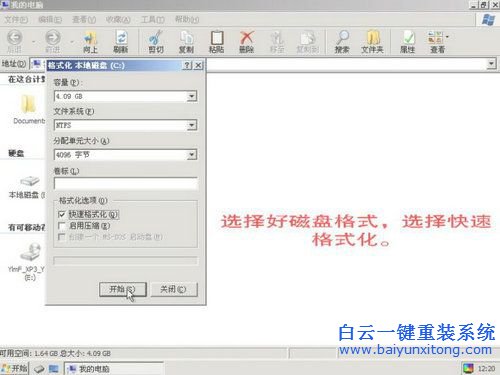
Task: Open the NTFS file system dropdown
Action: [x=191, y=125]
